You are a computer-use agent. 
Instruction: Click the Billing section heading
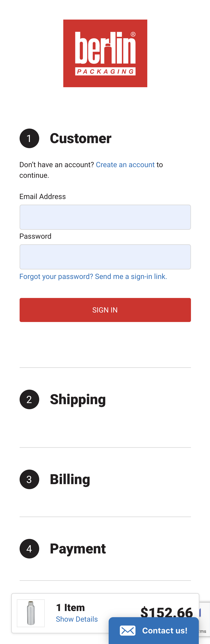[x=70, y=479]
